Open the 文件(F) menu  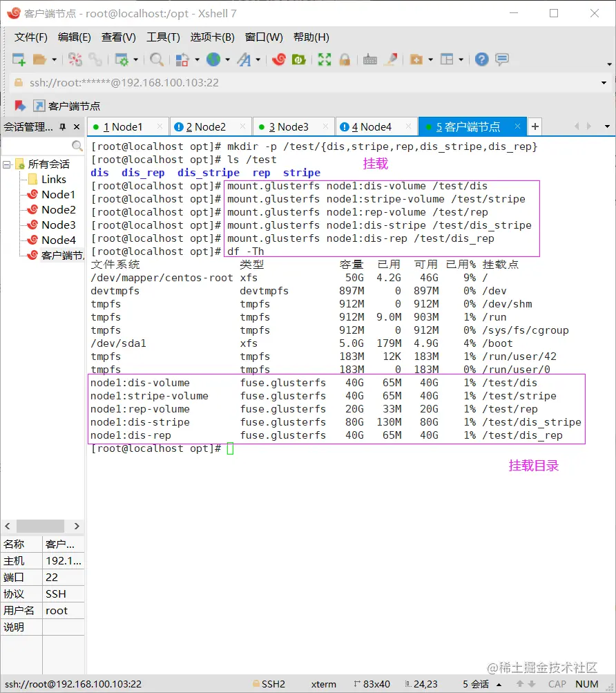coord(30,37)
